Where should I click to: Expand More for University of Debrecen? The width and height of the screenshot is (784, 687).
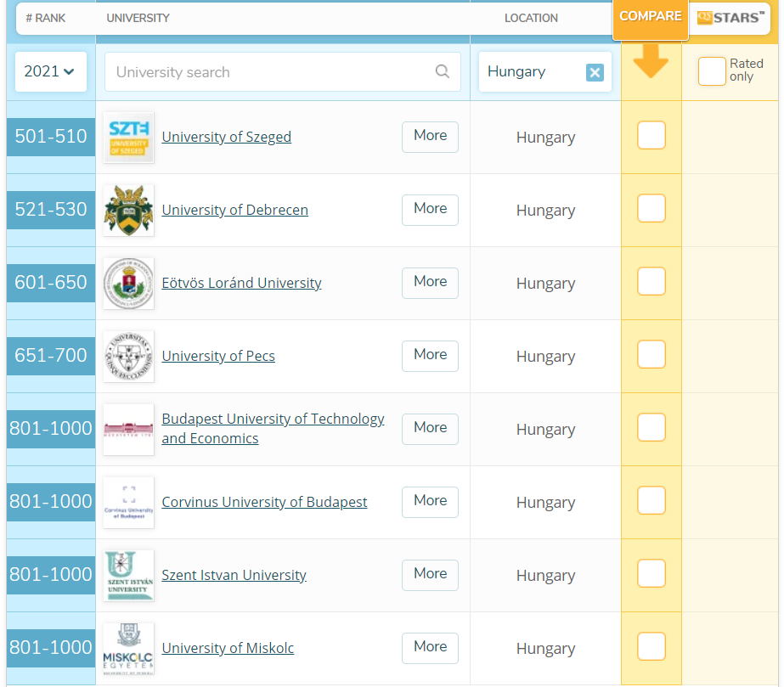click(x=430, y=210)
